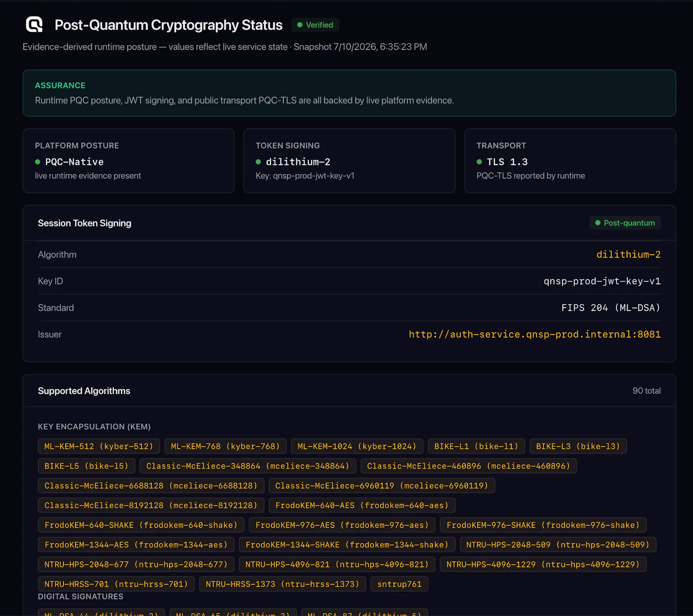Click the DIGITAL SIGNATURES label

[81, 597]
